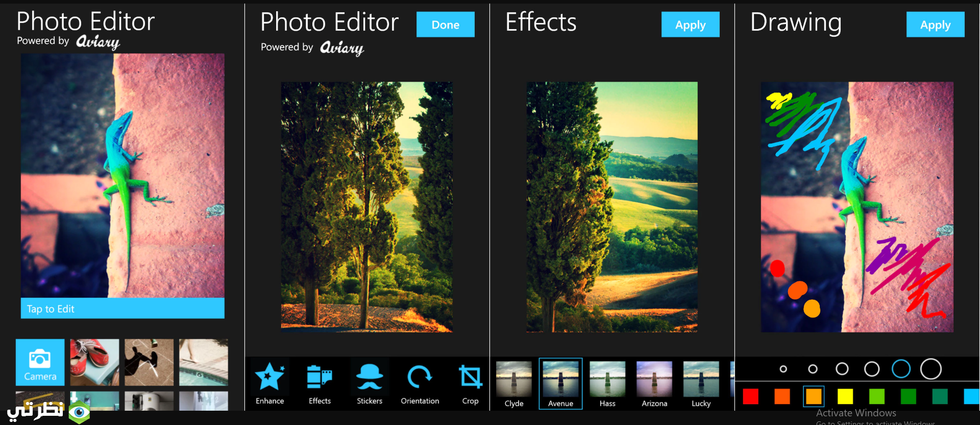This screenshot has height=425, width=980.
Task: Pick the Hass effect filter
Action: (607, 384)
